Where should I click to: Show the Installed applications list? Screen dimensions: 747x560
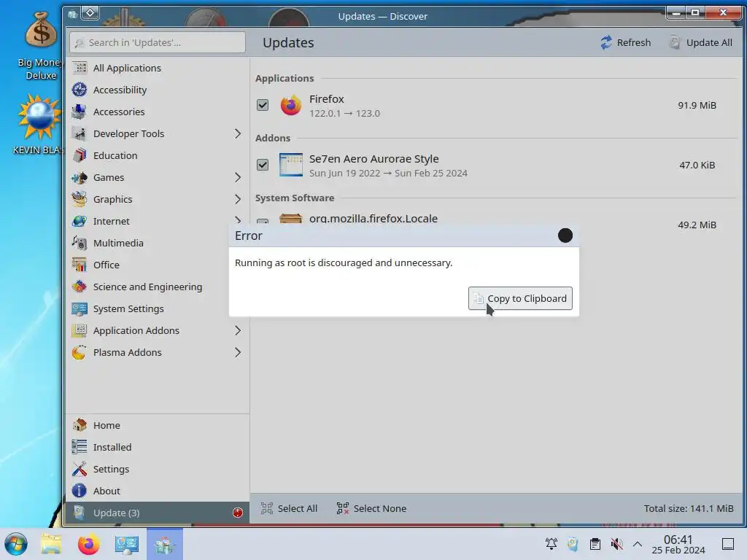(x=158, y=447)
